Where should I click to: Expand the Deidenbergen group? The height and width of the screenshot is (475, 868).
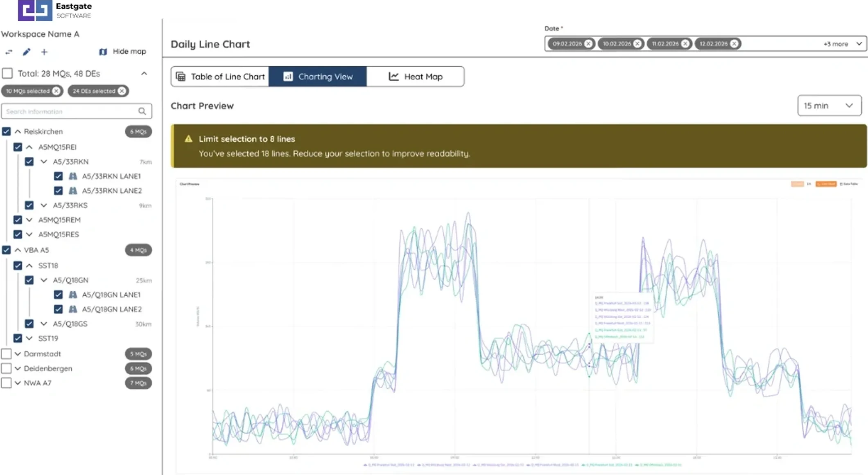(x=18, y=369)
